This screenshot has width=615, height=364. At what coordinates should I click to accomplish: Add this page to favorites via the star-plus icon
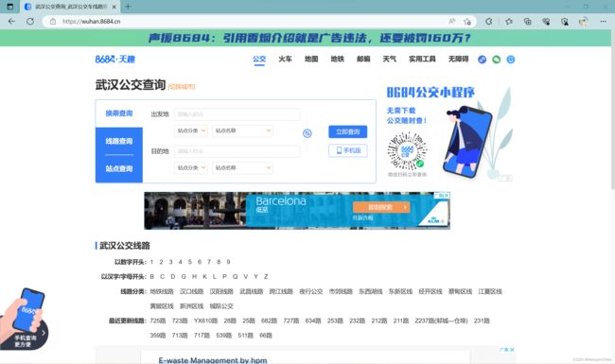point(467,22)
